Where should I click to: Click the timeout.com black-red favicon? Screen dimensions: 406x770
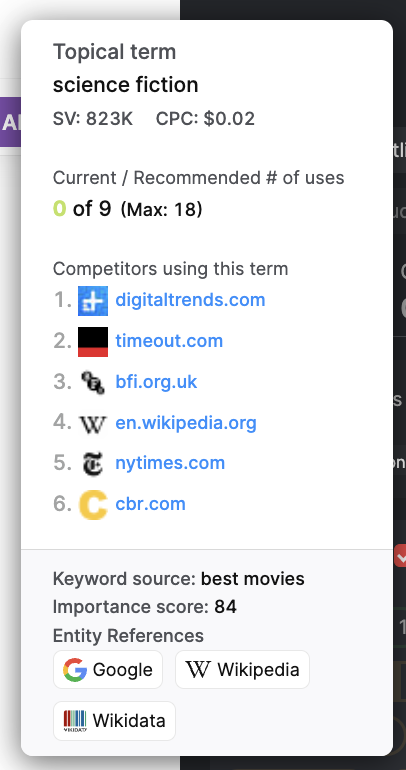(93, 341)
